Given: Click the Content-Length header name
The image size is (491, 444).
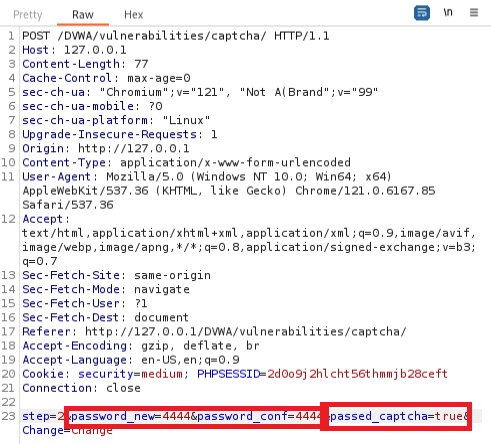Looking at the screenshot, I should tap(71, 64).
